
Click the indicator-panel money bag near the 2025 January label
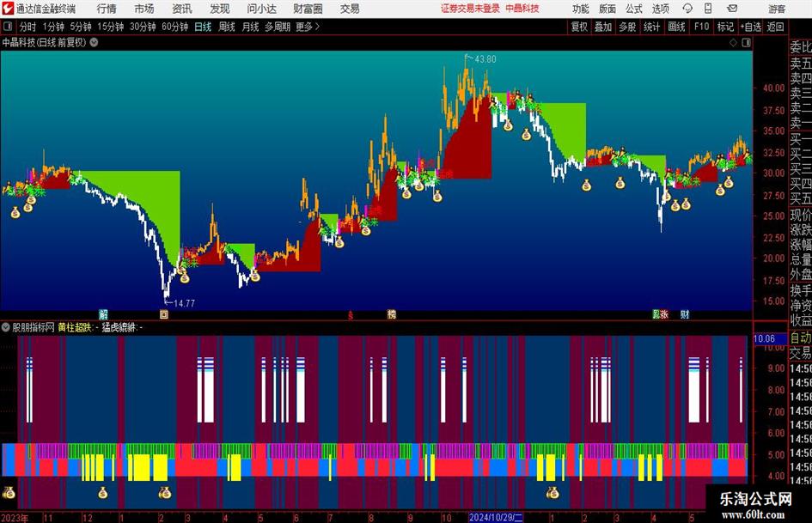click(553, 492)
